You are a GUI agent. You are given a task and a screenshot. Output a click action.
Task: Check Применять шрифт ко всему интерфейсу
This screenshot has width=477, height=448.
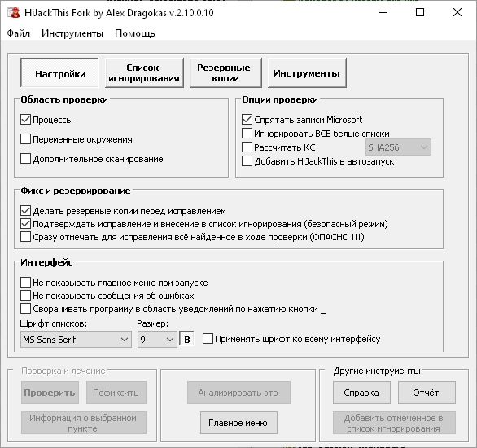(x=208, y=339)
